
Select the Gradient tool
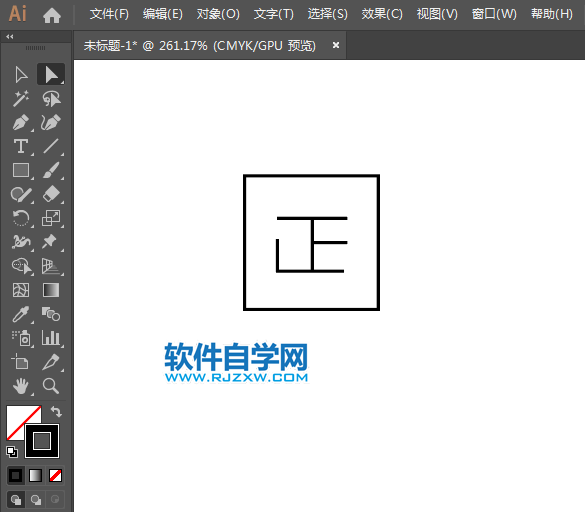[51, 290]
